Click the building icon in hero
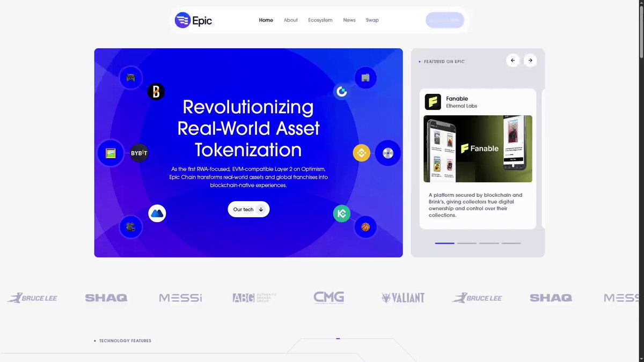Screen dimensions: 644x362 coord(365,78)
